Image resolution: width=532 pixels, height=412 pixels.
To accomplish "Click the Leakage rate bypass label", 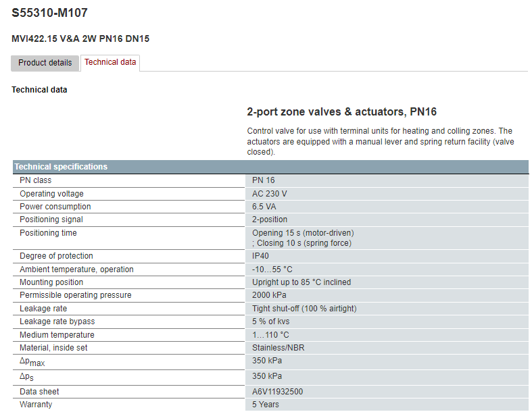I will point(57,321).
